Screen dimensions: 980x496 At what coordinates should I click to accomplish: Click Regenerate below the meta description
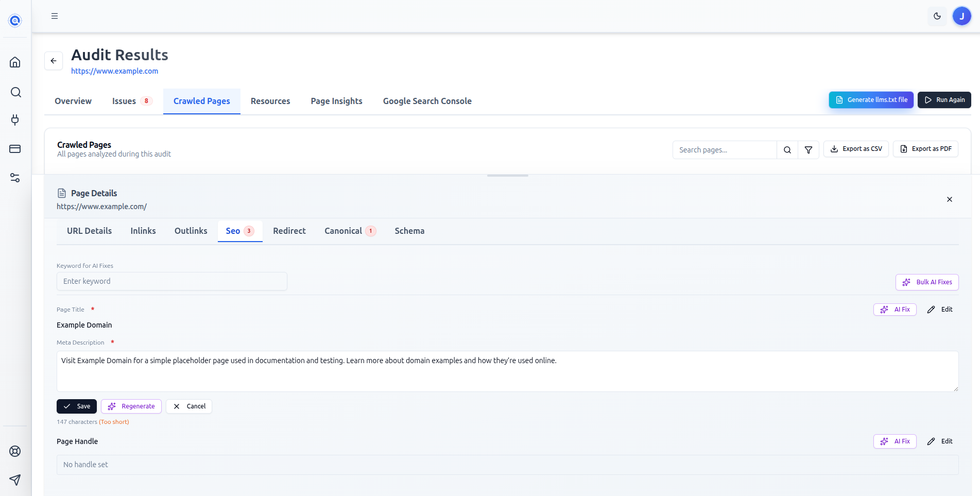click(131, 406)
